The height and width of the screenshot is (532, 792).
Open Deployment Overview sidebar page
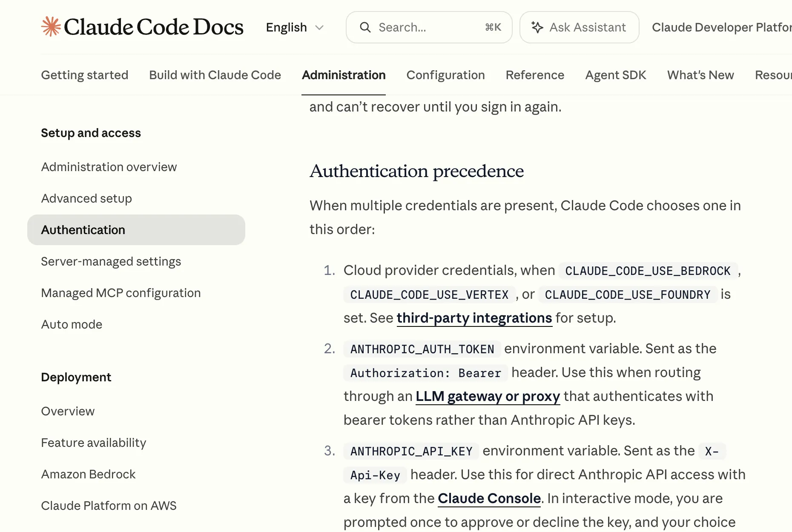(x=68, y=411)
